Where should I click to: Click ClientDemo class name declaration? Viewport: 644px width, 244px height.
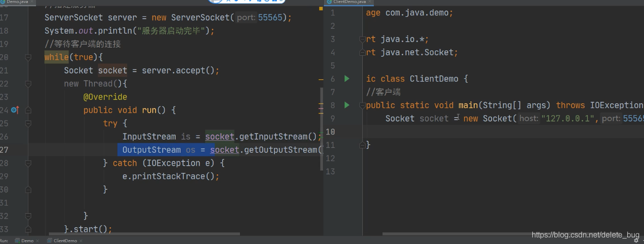point(434,79)
